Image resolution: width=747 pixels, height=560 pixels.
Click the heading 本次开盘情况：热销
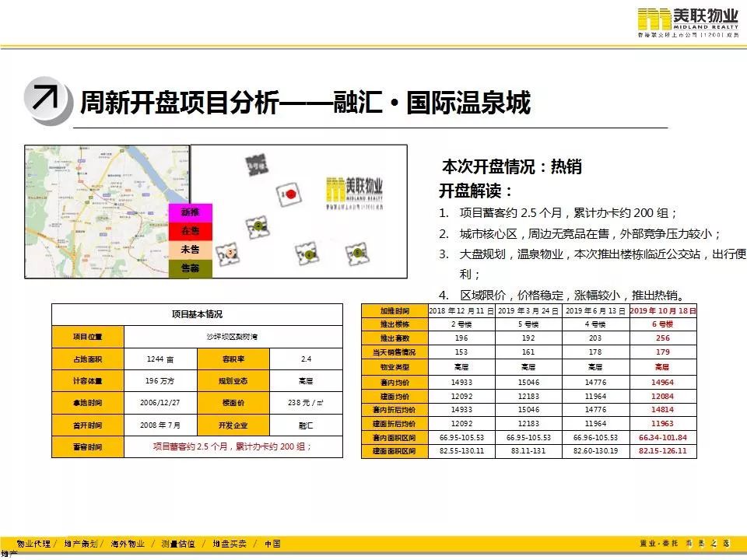pos(512,166)
